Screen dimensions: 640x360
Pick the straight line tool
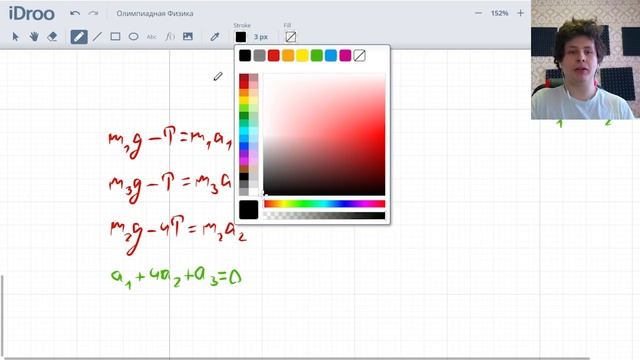pyautogui.click(x=97, y=37)
